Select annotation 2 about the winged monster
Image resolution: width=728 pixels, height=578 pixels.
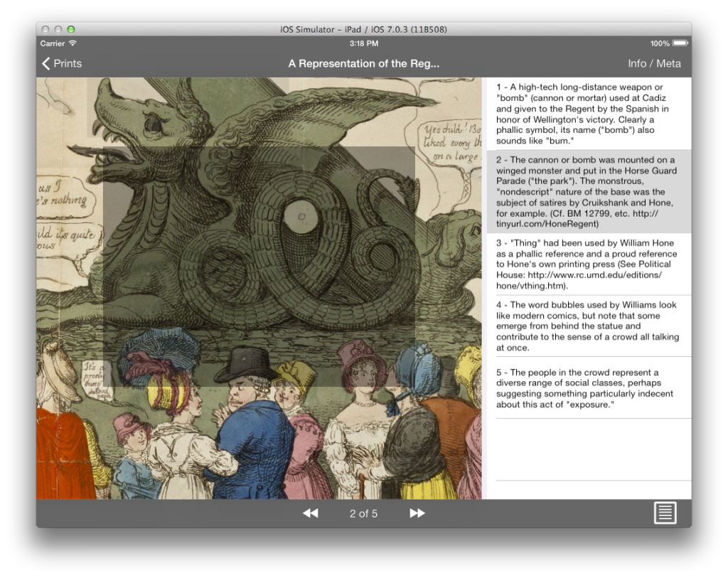point(589,192)
